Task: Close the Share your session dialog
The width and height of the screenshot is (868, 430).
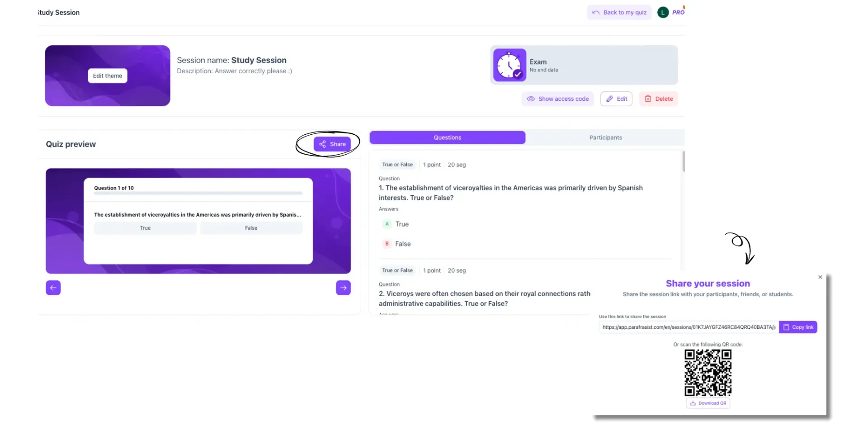Action: (x=820, y=277)
